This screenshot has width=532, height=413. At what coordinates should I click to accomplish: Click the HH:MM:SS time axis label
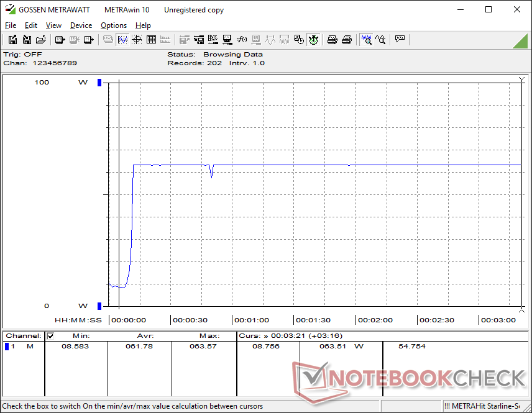tap(78, 320)
